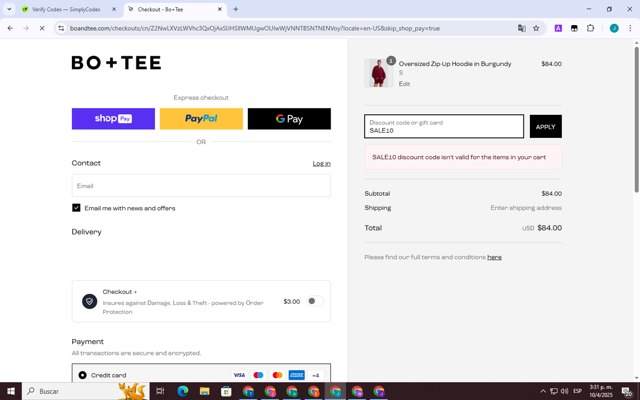The image size is (640, 400).
Task: Open the purple A extension icon
Action: (x=558, y=28)
